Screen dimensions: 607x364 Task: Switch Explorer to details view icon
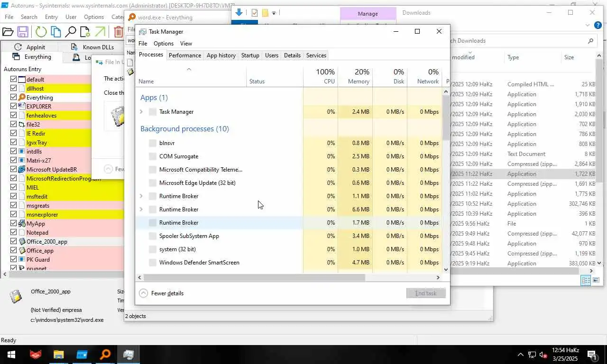(x=586, y=281)
